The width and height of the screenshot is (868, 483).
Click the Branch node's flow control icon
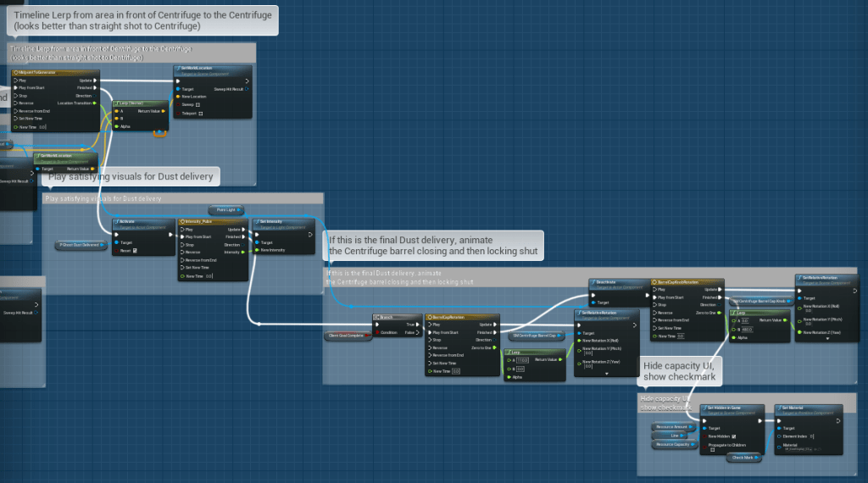[x=378, y=317]
